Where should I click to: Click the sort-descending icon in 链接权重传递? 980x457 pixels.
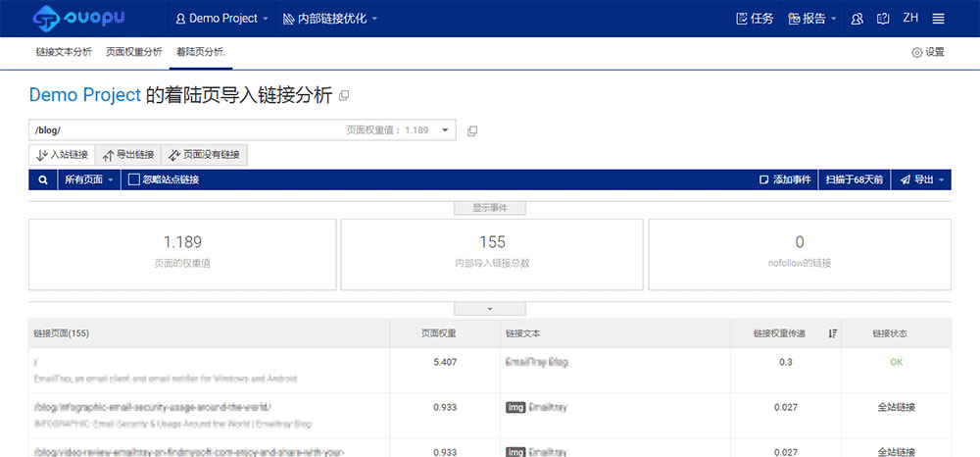[832, 333]
